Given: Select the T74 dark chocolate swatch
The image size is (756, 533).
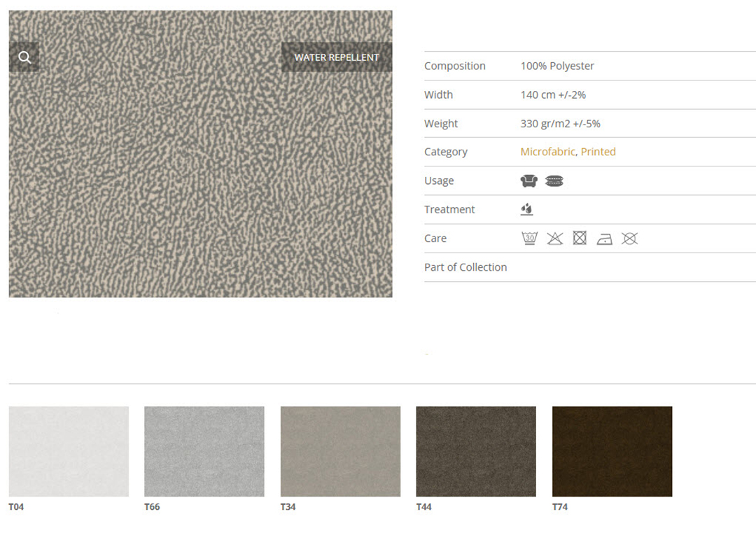Looking at the screenshot, I should coord(612,451).
